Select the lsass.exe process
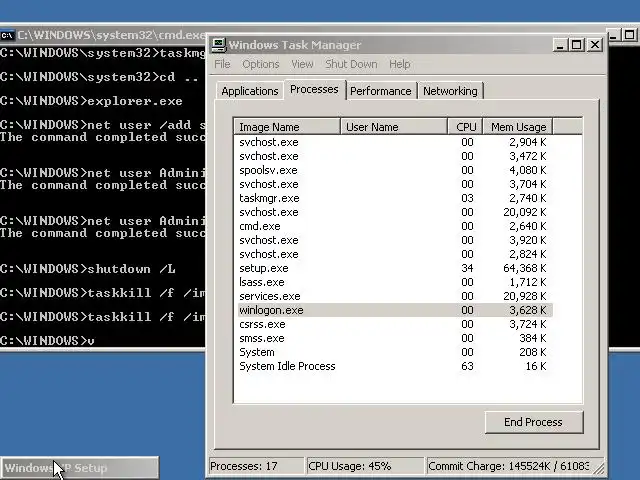Screen dimensions: 640x480 tap(395, 282)
